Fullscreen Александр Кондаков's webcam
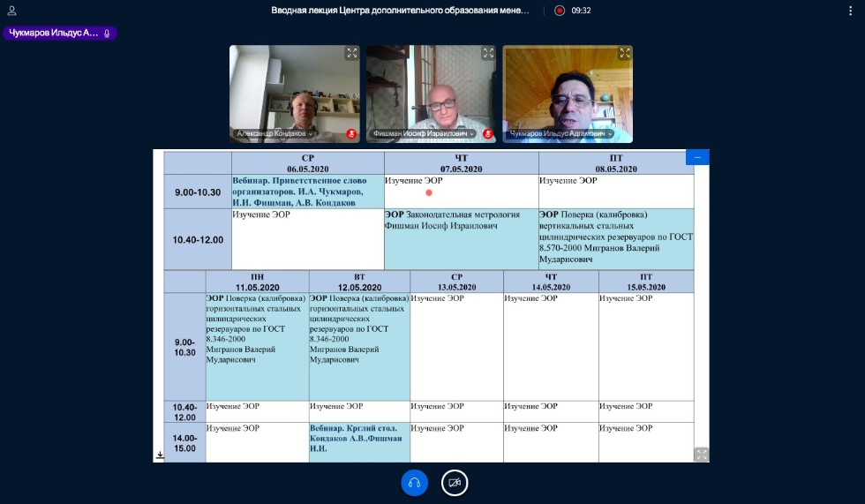The width and height of the screenshot is (865, 504). point(351,53)
